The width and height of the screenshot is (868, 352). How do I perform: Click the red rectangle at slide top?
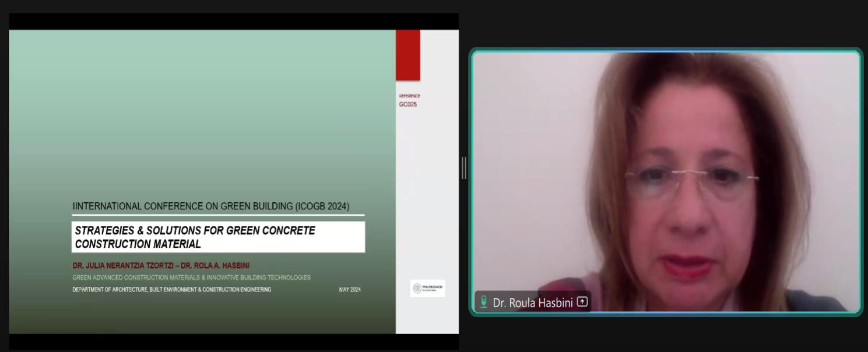tap(407, 55)
